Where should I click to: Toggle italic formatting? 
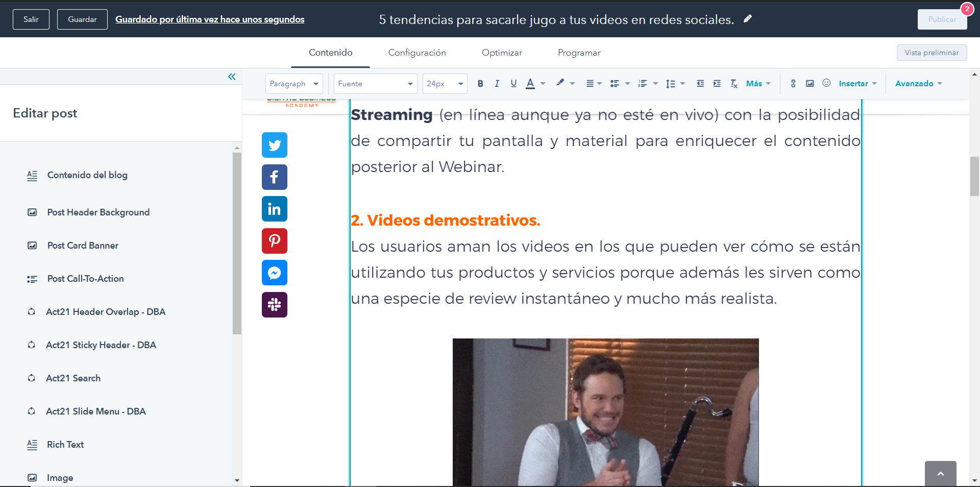pyautogui.click(x=497, y=84)
